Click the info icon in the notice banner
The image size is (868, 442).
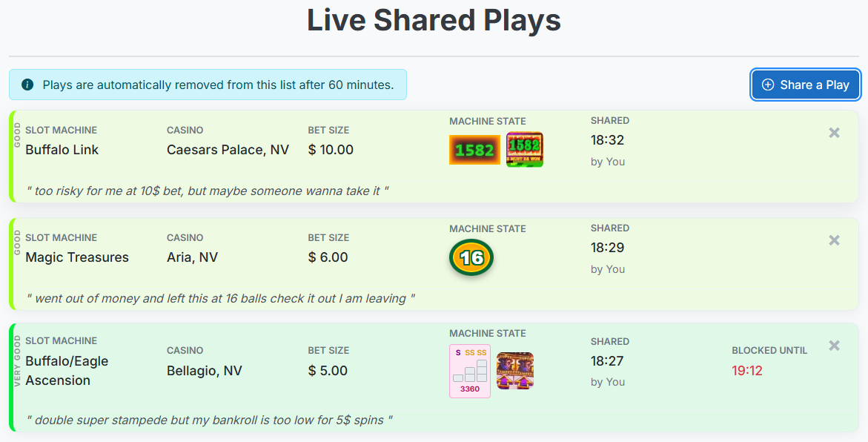point(27,85)
